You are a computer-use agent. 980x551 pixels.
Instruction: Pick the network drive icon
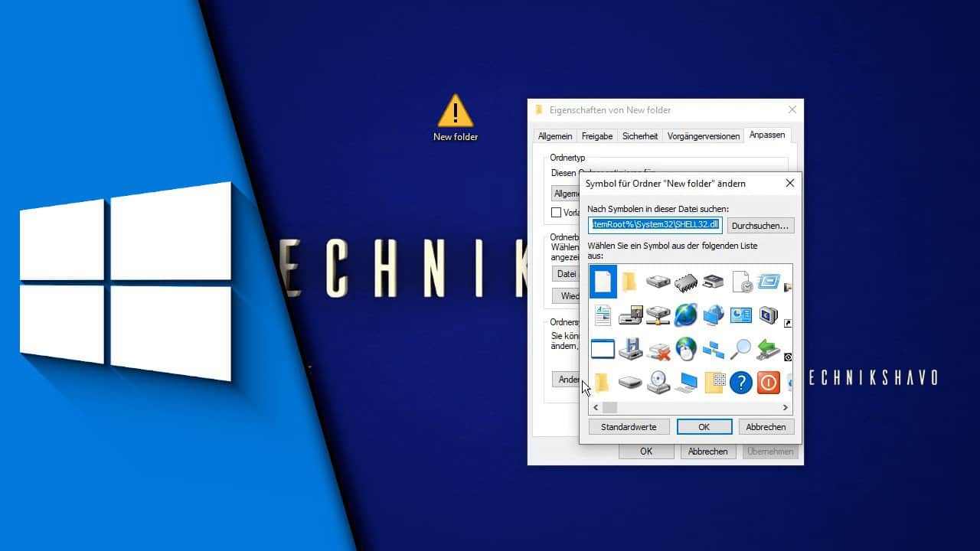(658, 315)
